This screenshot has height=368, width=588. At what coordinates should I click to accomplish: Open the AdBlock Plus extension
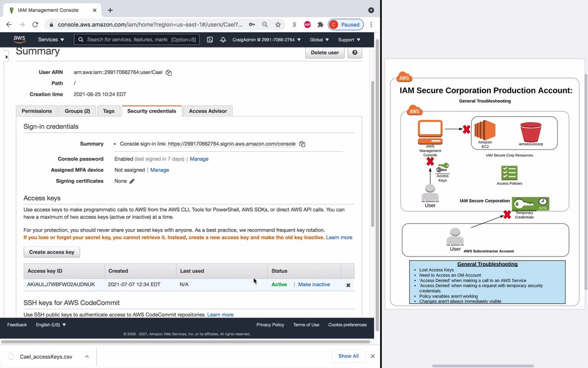click(x=307, y=25)
